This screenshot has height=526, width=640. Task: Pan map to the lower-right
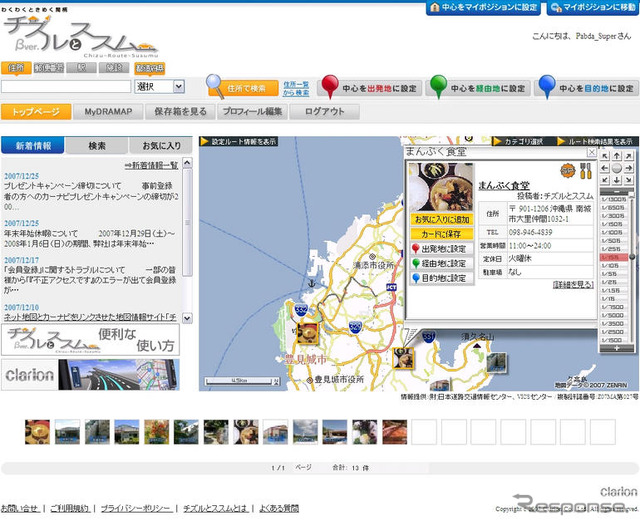tap(629, 180)
